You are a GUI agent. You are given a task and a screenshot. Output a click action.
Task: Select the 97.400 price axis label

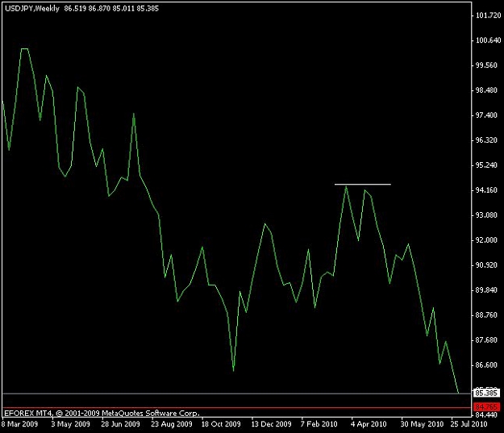488,115
